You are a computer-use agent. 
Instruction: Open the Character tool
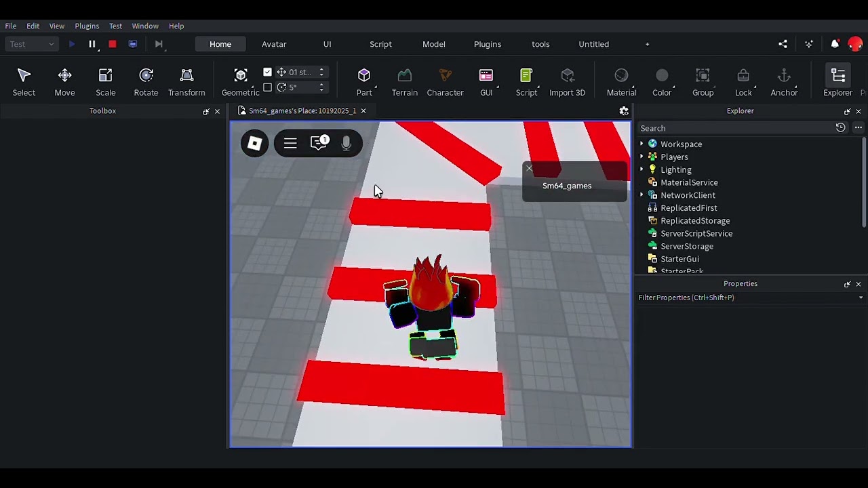coord(445,81)
